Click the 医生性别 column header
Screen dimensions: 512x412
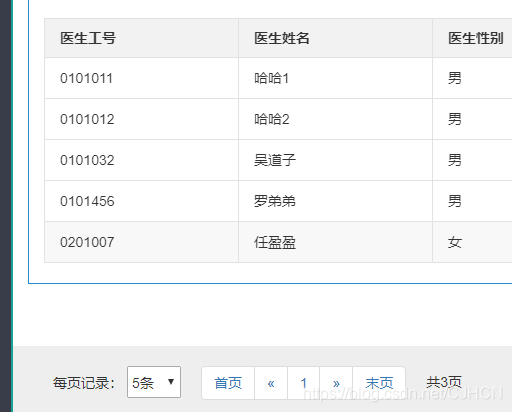pyautogui.click(x=472, y=38)
